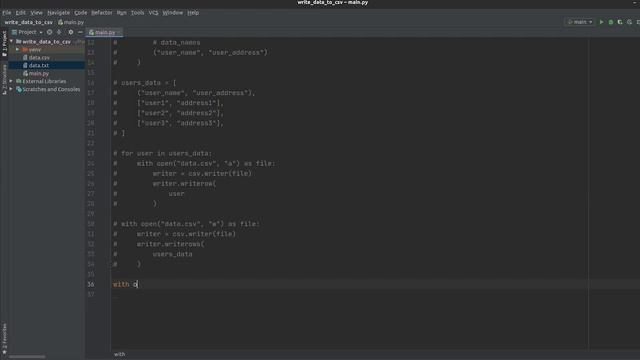Open the Help menu
The image size is (640, 360).
click(193, 13)
